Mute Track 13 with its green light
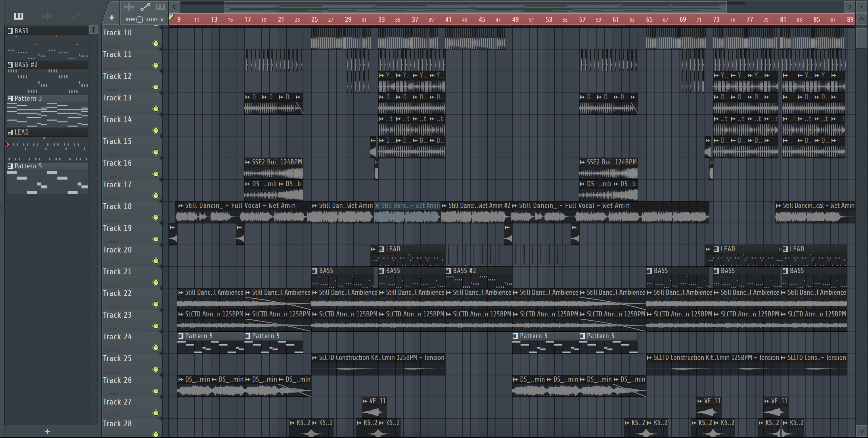The width and height of the screenshot is (868, 438). click(x=156, y=109)
